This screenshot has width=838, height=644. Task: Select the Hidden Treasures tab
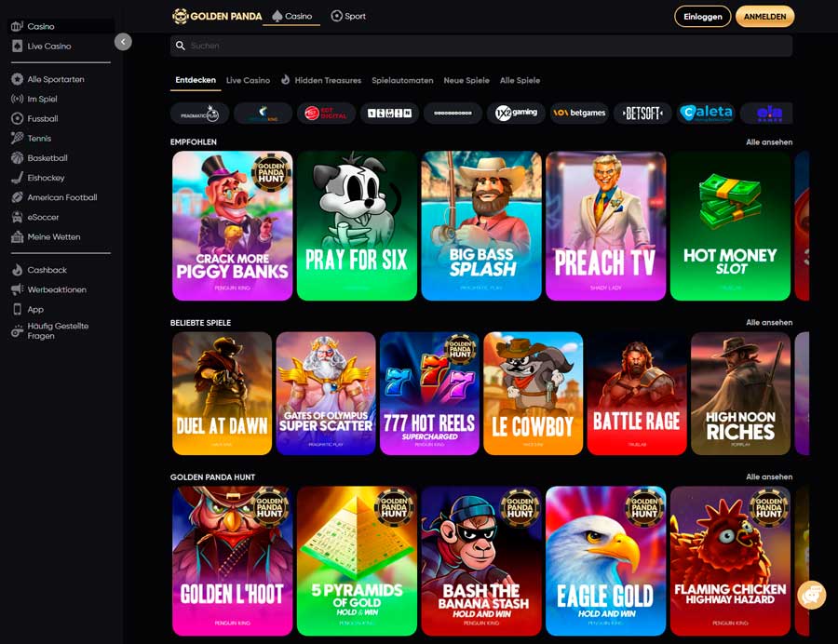coord(322,80)
